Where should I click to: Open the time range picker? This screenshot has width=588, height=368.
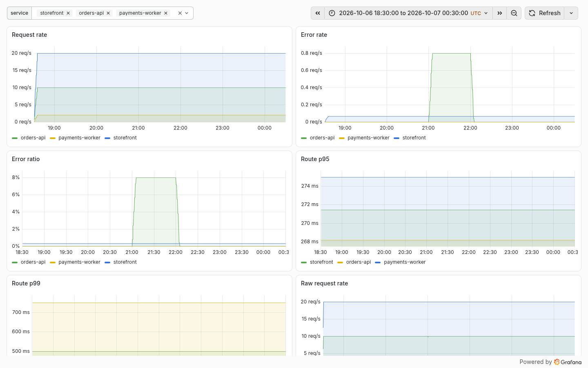click(x=408, y=13)
